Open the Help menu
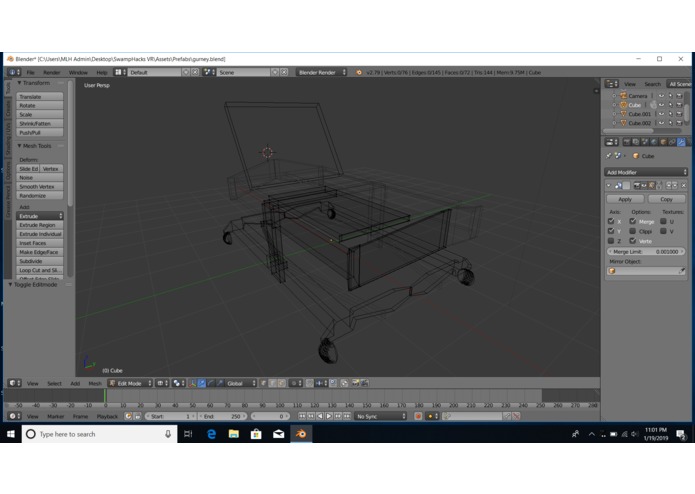 pyautogui.click(x=102, y=72)
